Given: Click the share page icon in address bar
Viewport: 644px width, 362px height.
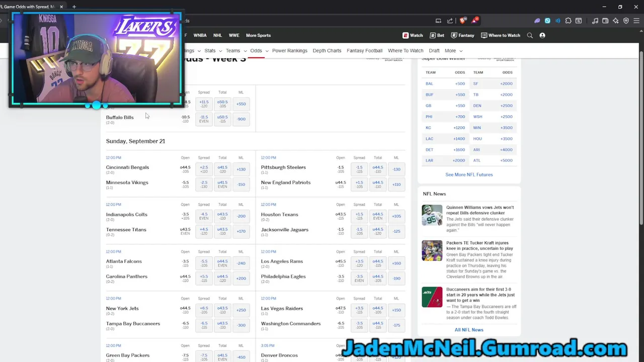Looking at the screenshot, I should (x=450, y=21).
